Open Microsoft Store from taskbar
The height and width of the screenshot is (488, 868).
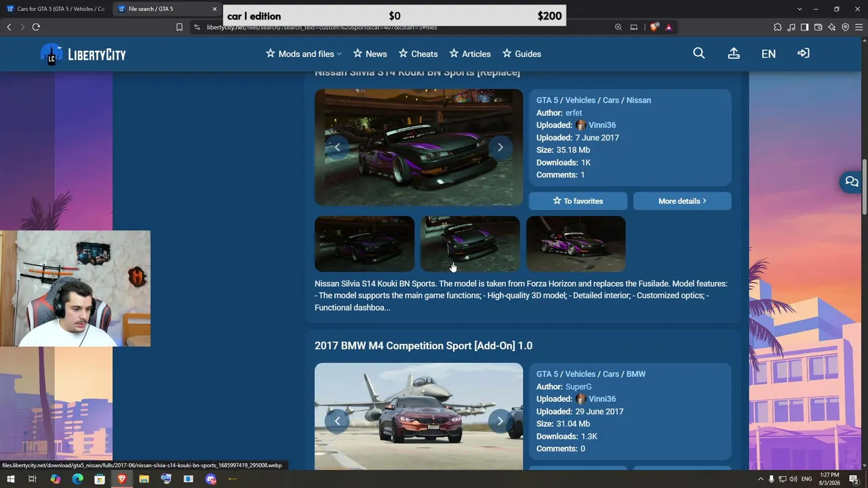pyautogui.click(x=100, y=479)
